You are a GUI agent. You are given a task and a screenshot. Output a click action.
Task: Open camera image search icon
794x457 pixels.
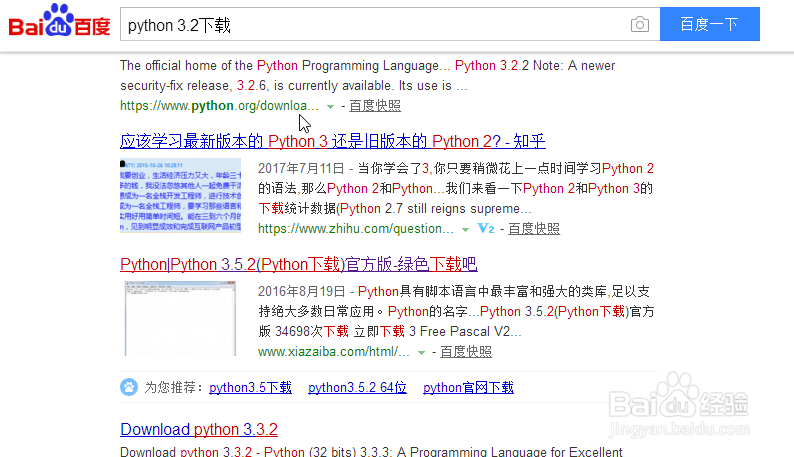pyautogui.click(x=640, y=24)
